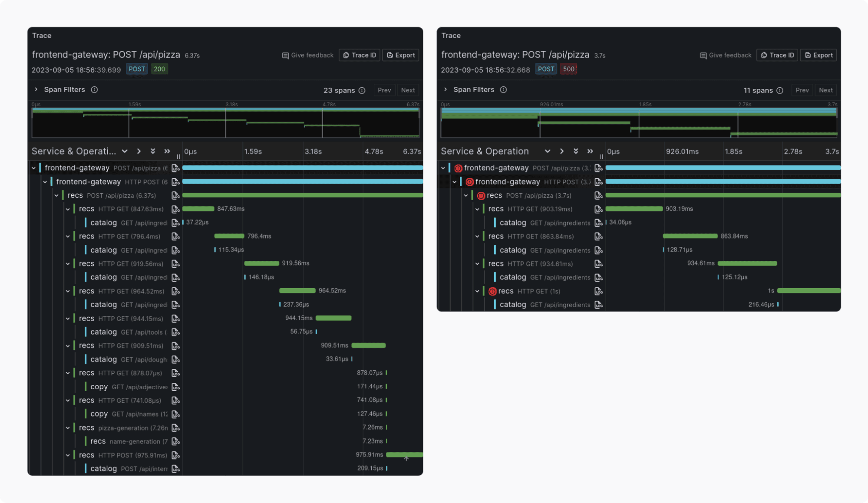This screenshot has width=868, height=503.
Task: Click error icon on right recs HTTP GET (1s)
Action: point(492,291)
